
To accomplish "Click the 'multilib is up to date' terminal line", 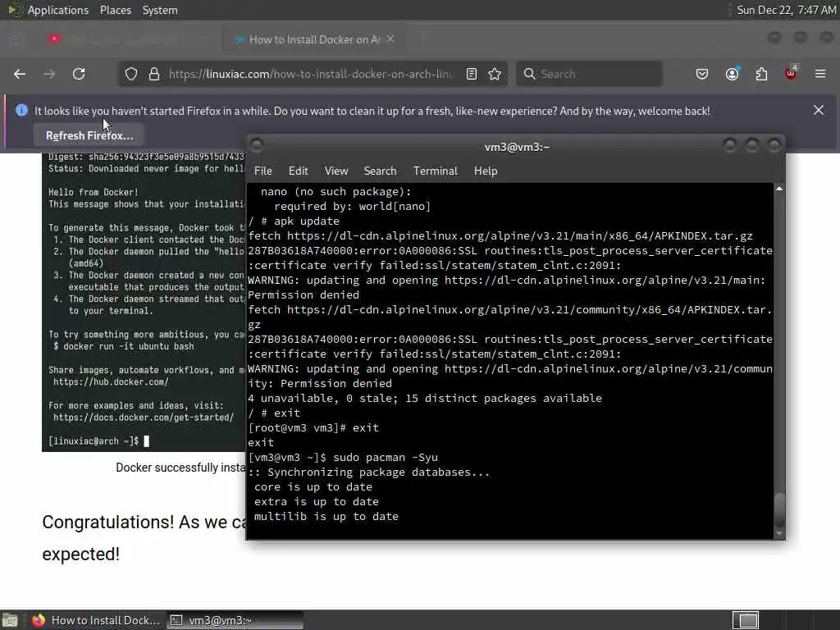I will pyautogui.click(x=326, y=517).
